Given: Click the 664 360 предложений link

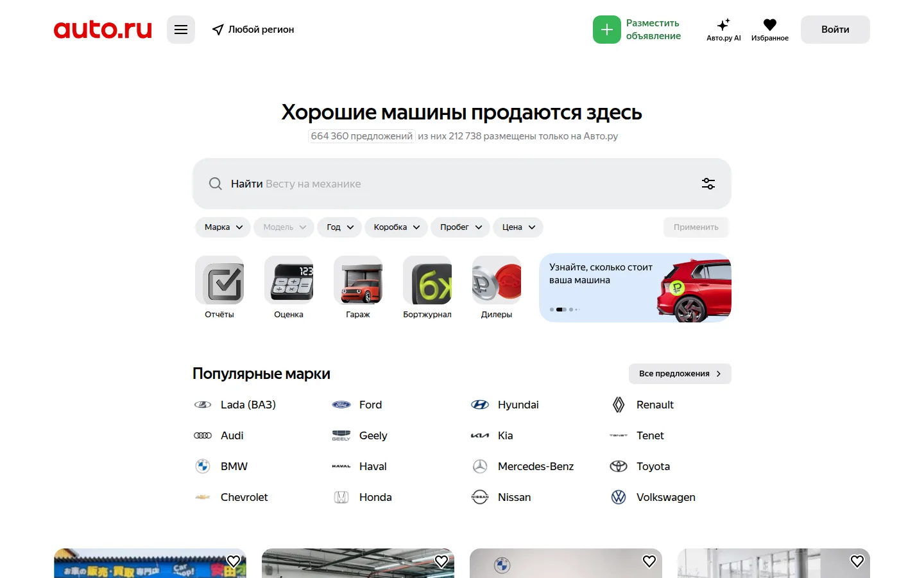Looking at the screenshot, I should pyautogui.click(x=362, y=136).
